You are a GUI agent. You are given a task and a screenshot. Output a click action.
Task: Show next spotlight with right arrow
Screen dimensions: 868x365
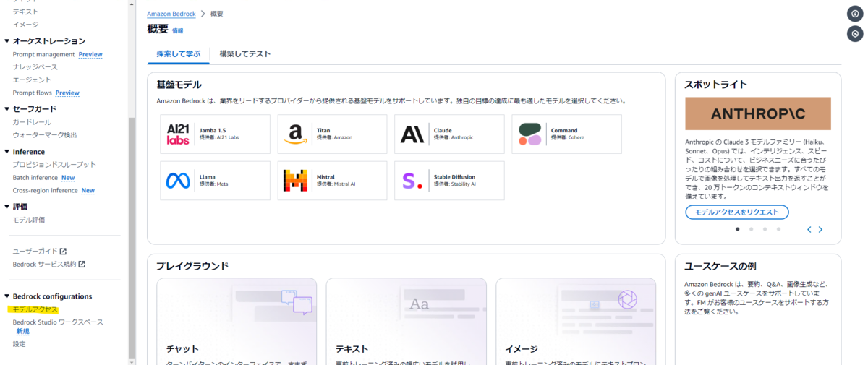click(820, 229)
